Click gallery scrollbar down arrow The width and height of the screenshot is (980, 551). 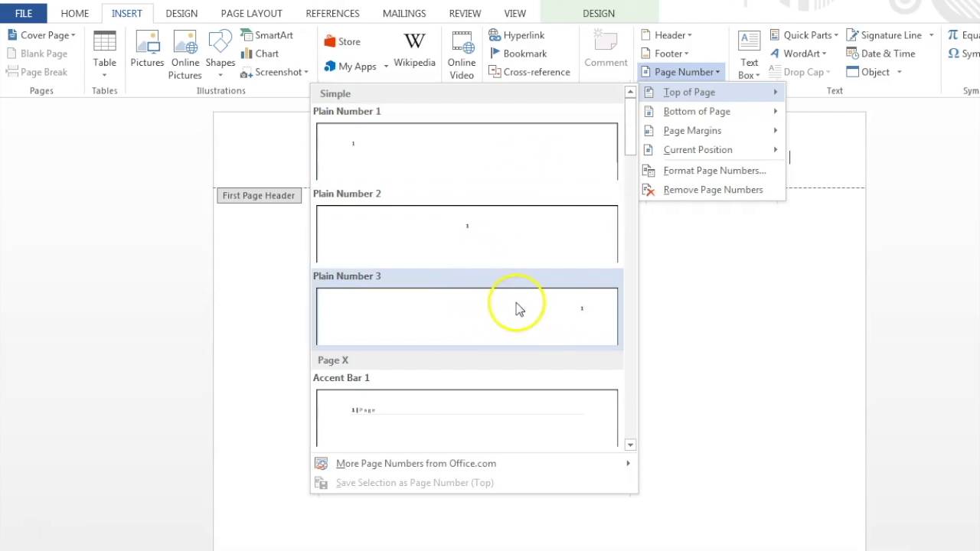[x=630, y=445]
